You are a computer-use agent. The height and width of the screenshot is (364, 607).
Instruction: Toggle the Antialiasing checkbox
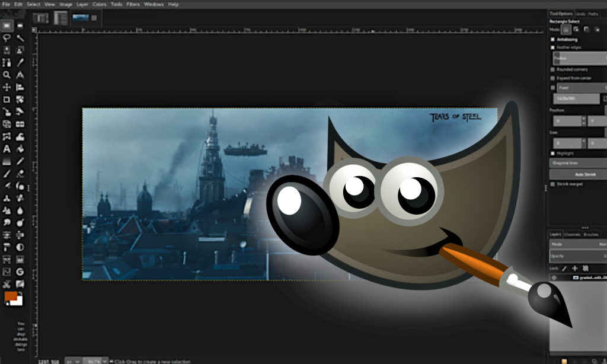click(553, 40)
